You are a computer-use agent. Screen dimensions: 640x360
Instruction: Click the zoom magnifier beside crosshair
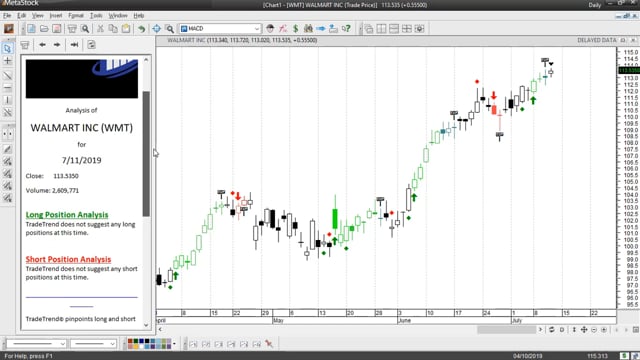pos(170,29)
